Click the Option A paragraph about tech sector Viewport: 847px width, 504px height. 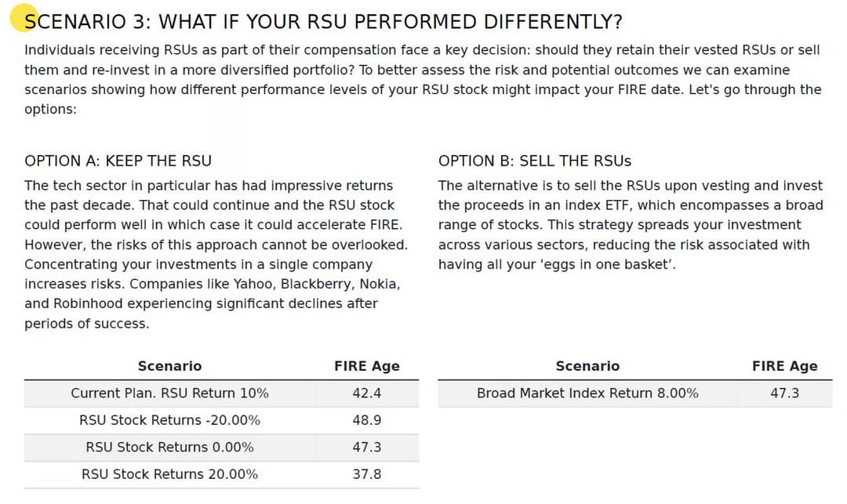[216, 254]
